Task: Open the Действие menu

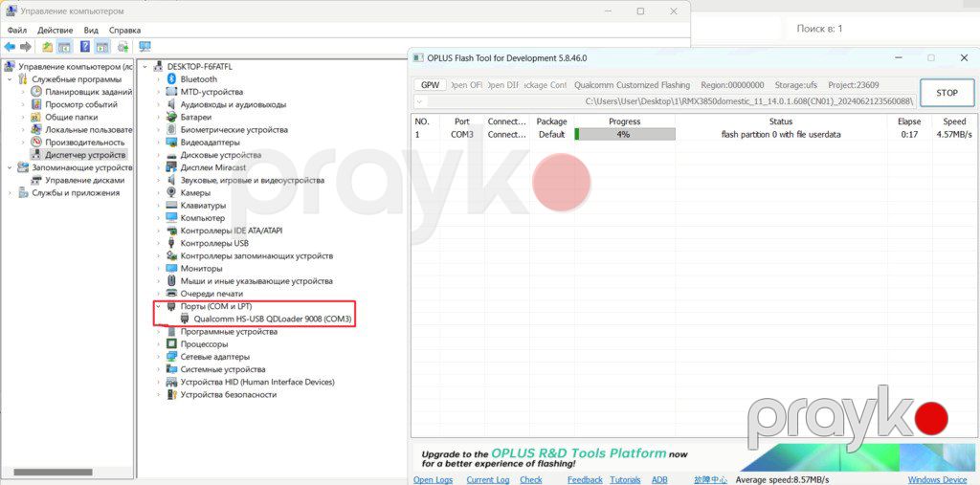Action: 55,30
